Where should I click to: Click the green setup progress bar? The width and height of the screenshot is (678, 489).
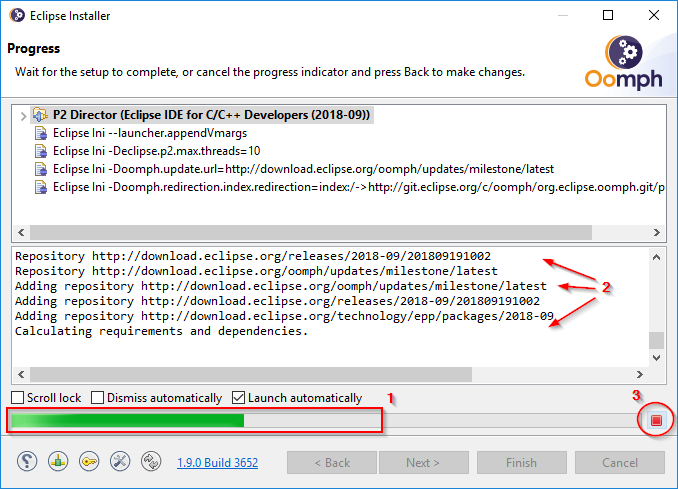click(x=127, y=421)
